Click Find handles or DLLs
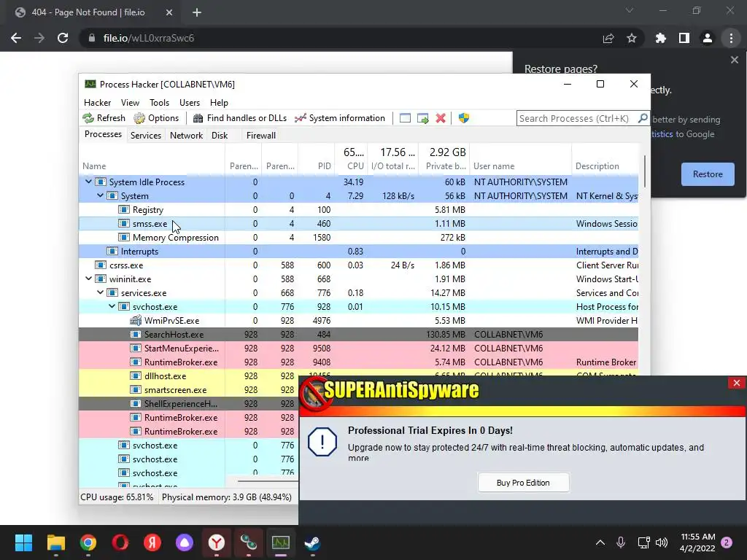 point(241,118)
